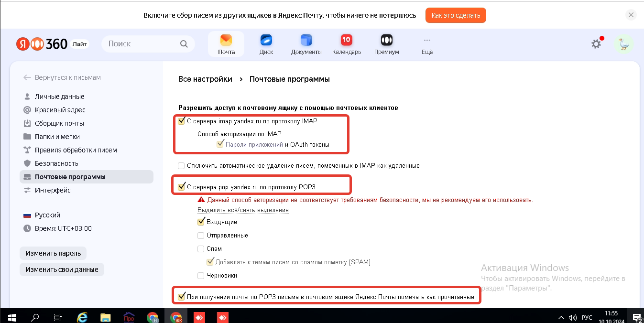The width and height of the screenshot is (644, 323).
Task: Follow the Пароли приложений link text
Action: [x=254, y=144]
